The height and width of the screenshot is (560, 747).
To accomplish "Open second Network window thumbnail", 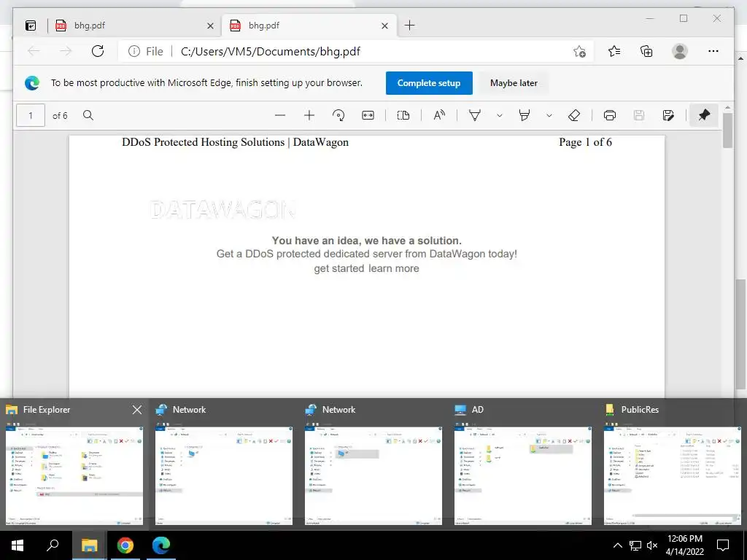I will point(373,475).
